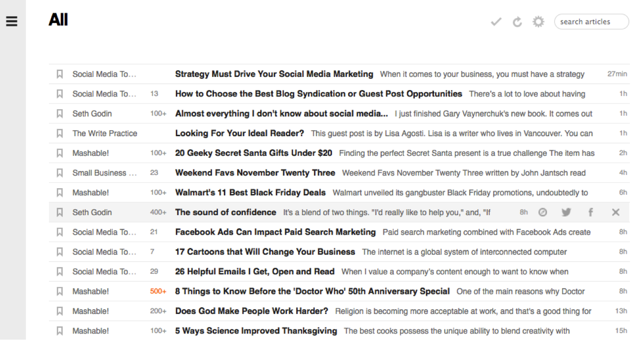Read 'Looking For Your Ideal Reader?' post
This screenshot has height=340, width=644.
tap(239, 133)
